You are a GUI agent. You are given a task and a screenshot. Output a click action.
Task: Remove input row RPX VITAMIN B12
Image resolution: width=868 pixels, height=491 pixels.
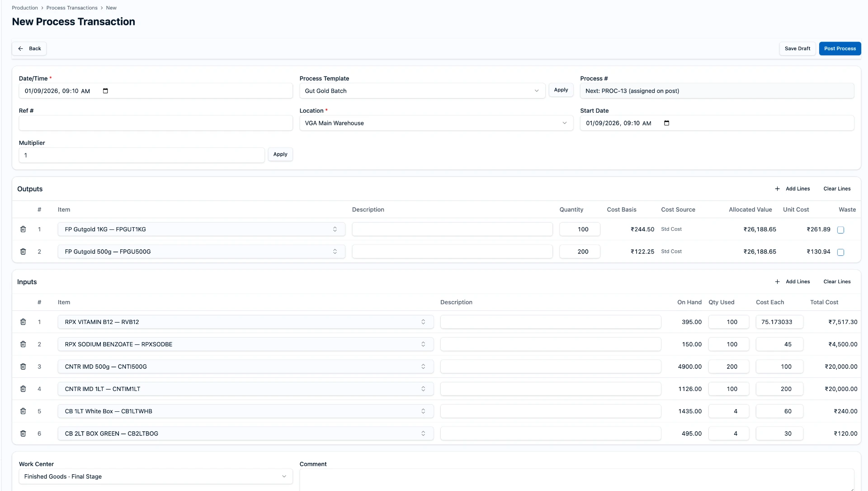point(23,322)
